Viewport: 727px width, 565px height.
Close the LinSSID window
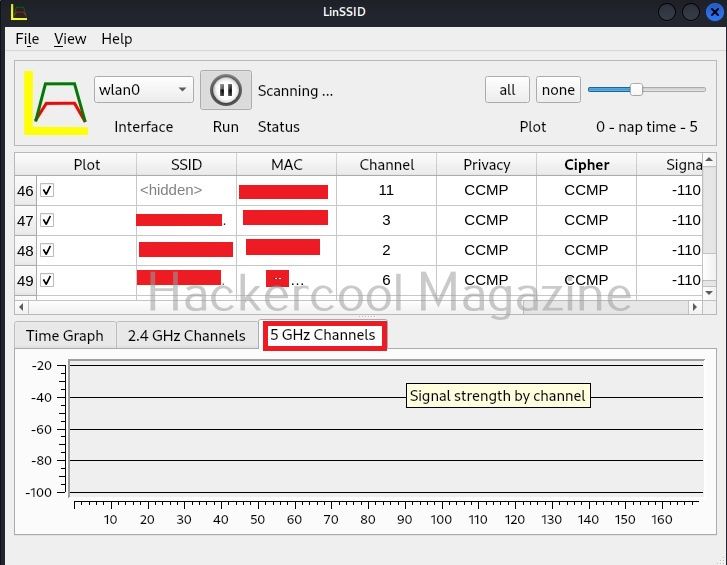tap(714, 12)
